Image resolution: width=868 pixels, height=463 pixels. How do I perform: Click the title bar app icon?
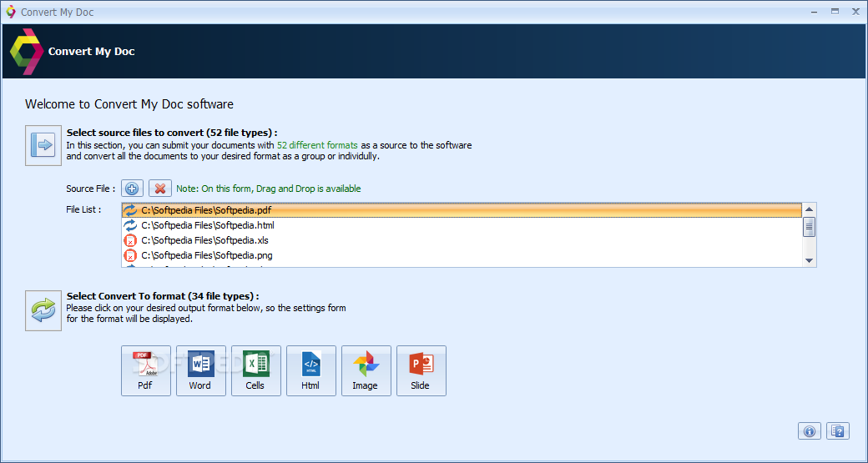pos(11,12)
